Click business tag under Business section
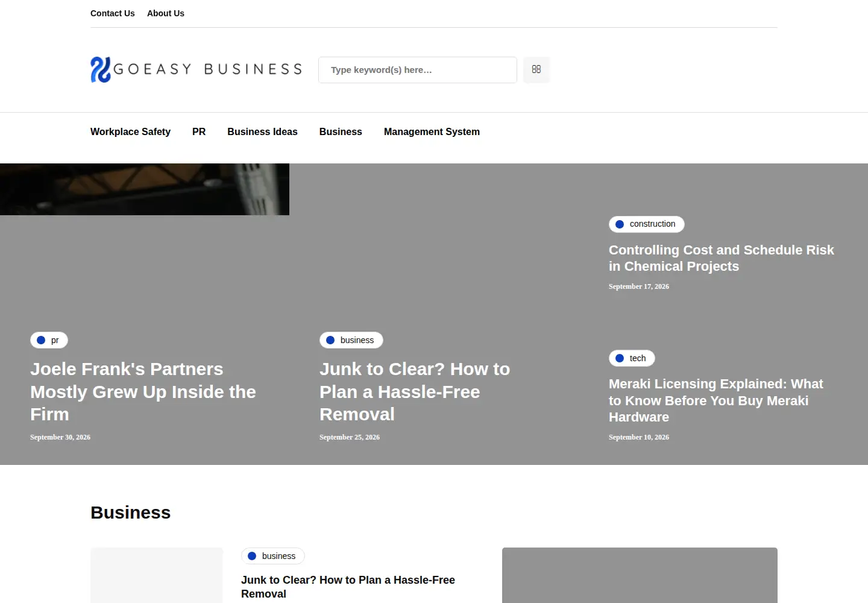Viewport: 868px width, 603px height. [x=273, y=556]
